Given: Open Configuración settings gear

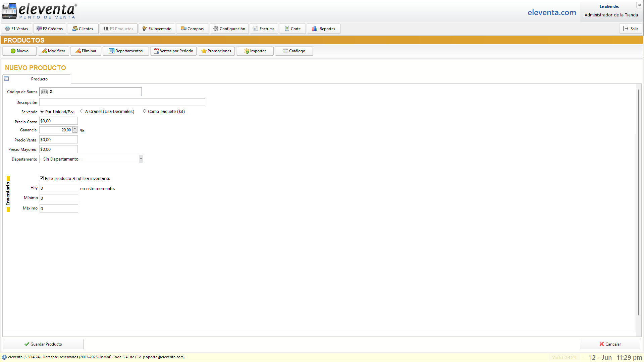Looking at the screenshot, I should (x=229, y=29).
